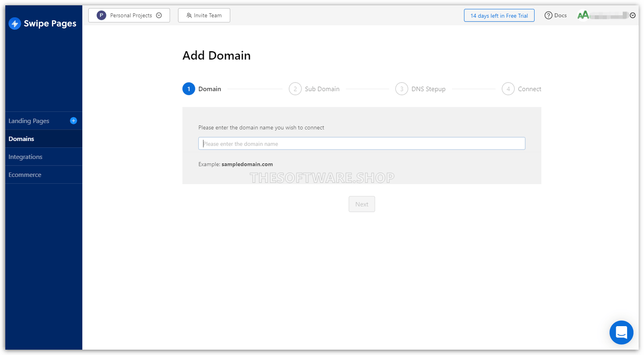The height and width of the screenshot is (355, 644).
Task: Click the Next button
Action: tap(362, 204)
